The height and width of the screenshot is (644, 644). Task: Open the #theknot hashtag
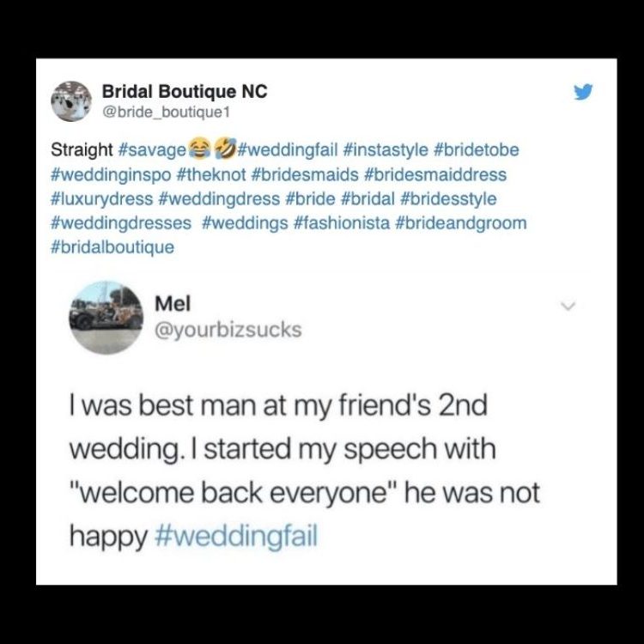(x=211, y=174)
